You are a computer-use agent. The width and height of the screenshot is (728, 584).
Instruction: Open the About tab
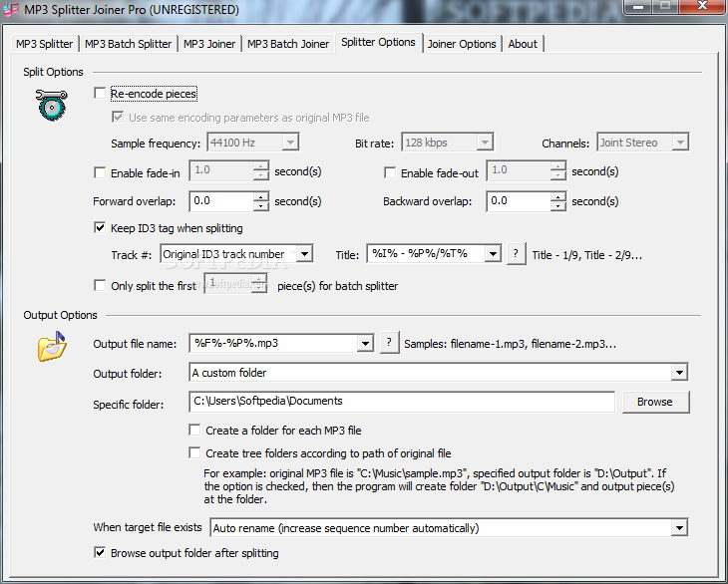(523, 44)
